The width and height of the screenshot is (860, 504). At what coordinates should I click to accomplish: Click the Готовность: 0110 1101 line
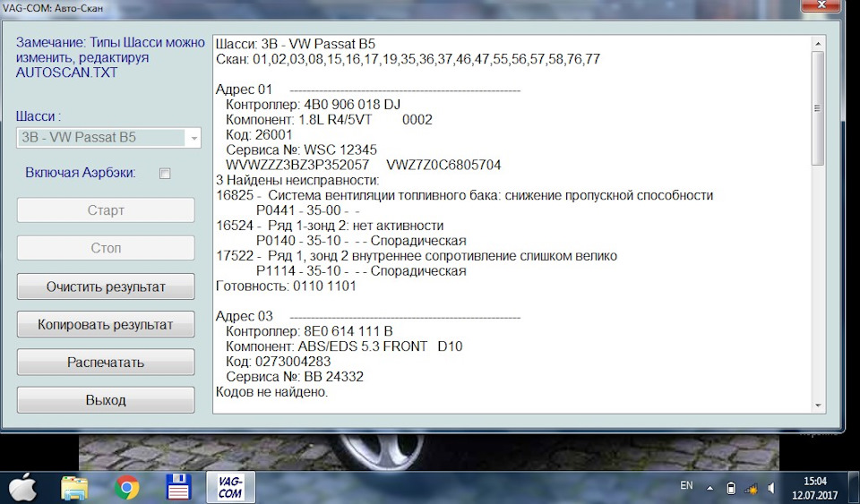(286, 286)
